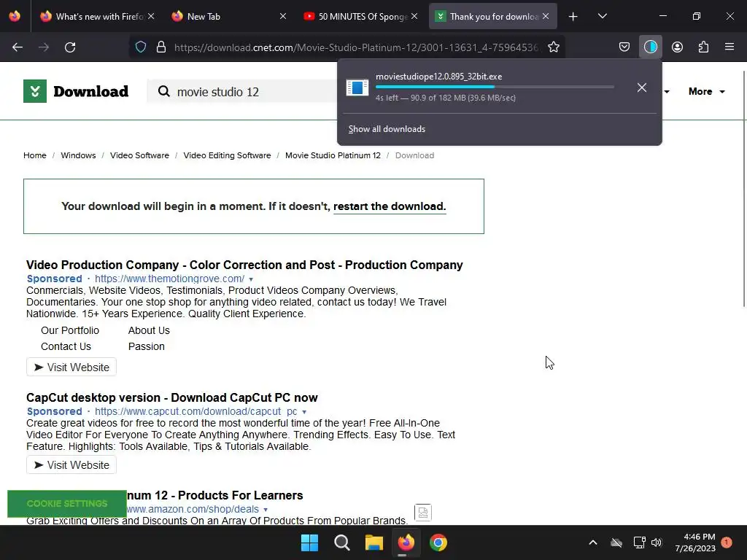Click Our Portfolio ad link
The width and height of the screenshot is (747, 560).
[70, 330]
